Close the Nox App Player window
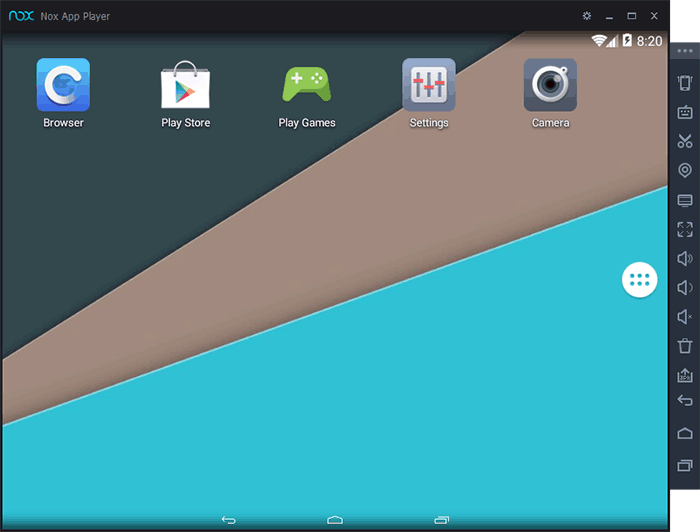Image resolution: width=700 pixels, height=532 pixels. coord(654,16)
